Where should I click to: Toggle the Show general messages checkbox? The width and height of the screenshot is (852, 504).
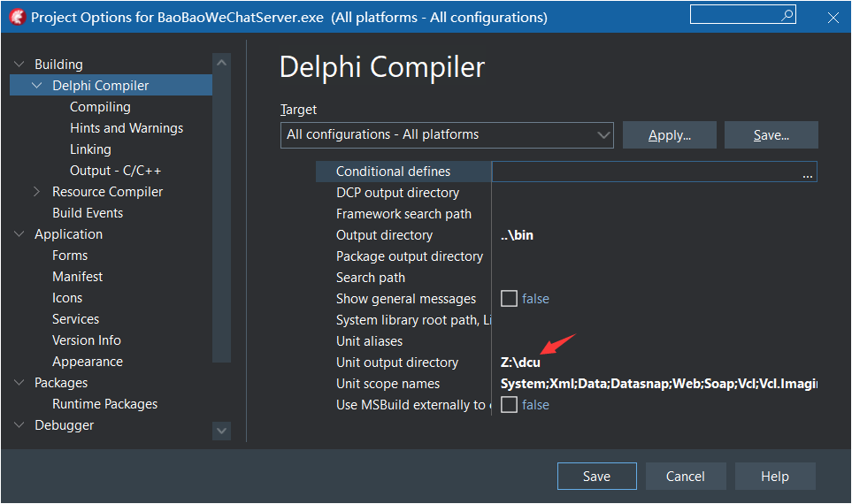509,299
